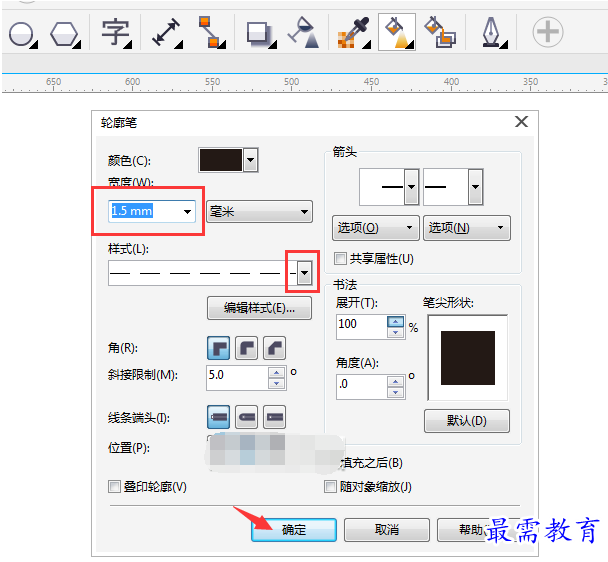608x562 pixels.
Task: Decrease the 展开(T) stretch value
Action: (396, 332)
